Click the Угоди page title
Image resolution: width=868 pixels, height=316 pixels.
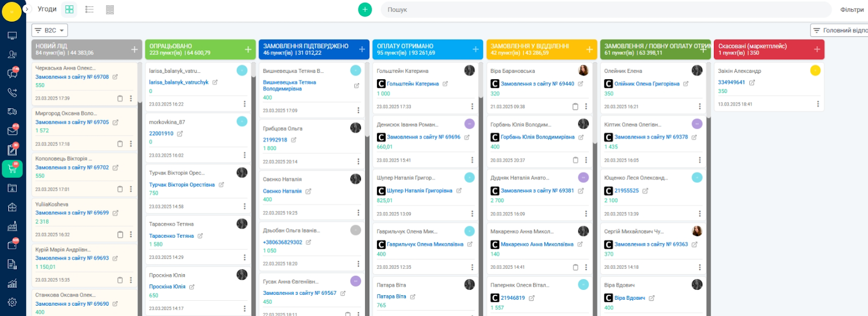(47, 9)
